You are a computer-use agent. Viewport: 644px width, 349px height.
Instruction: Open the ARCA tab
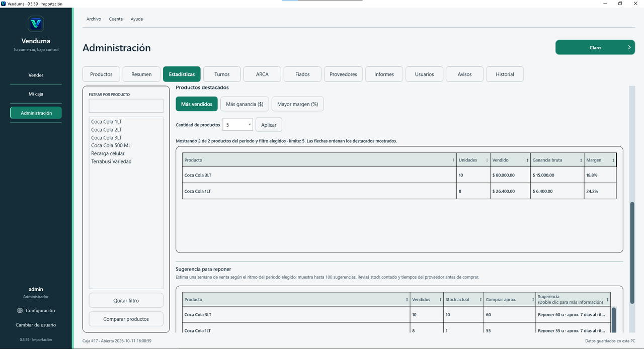click(262, 74)
